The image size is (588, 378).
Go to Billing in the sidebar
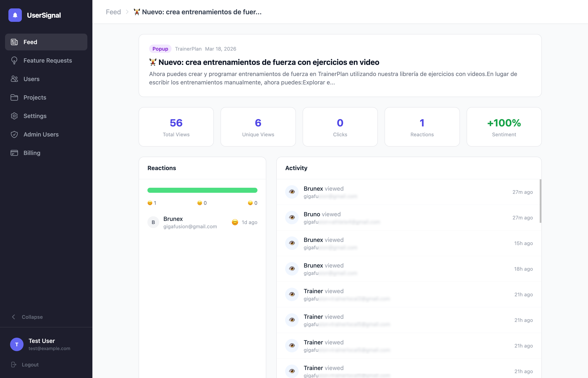click(32, 153)
